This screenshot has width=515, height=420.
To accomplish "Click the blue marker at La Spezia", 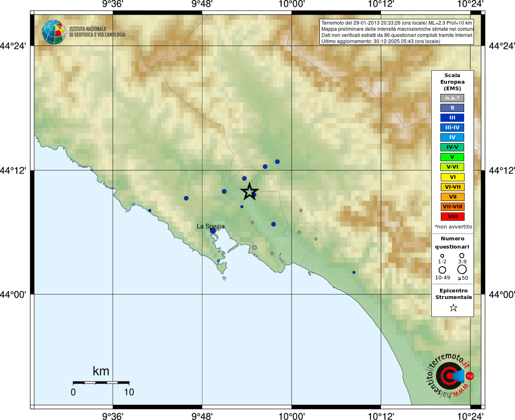I will point(213,231).
